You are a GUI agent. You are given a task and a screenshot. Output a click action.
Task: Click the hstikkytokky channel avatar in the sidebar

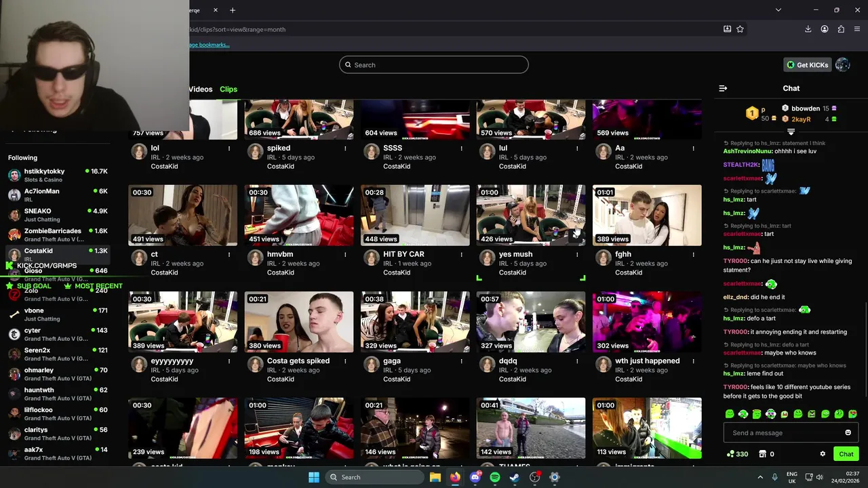pos(14,175)
